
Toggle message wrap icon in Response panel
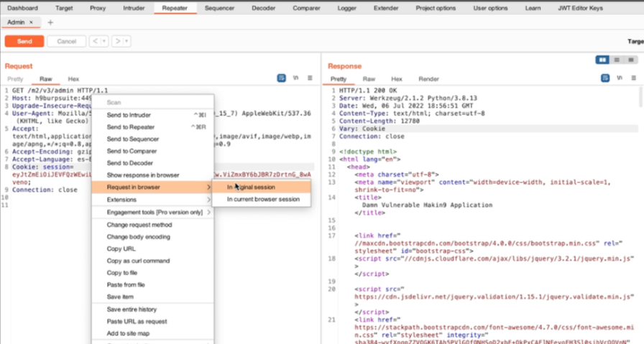click(605, 78)
